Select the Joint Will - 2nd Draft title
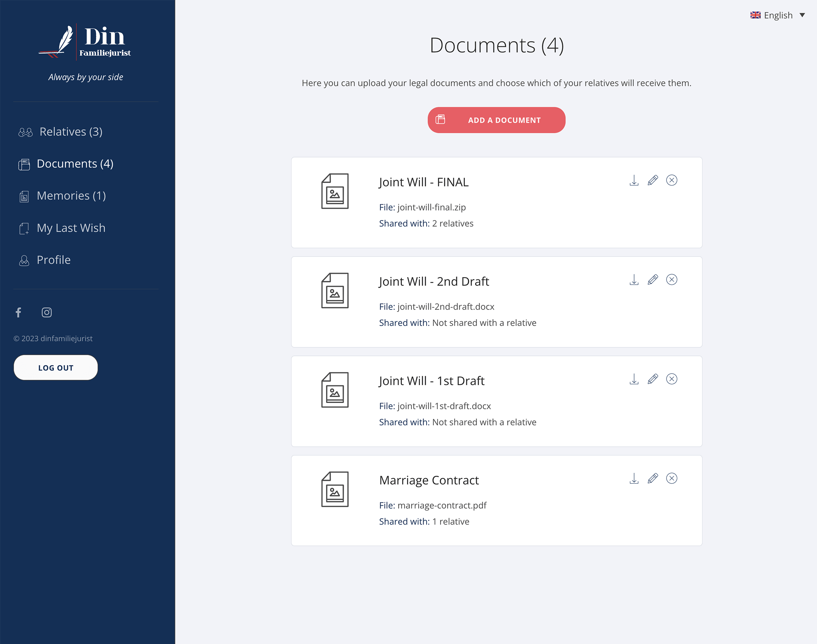817x644 pixels. click(434, 281)
